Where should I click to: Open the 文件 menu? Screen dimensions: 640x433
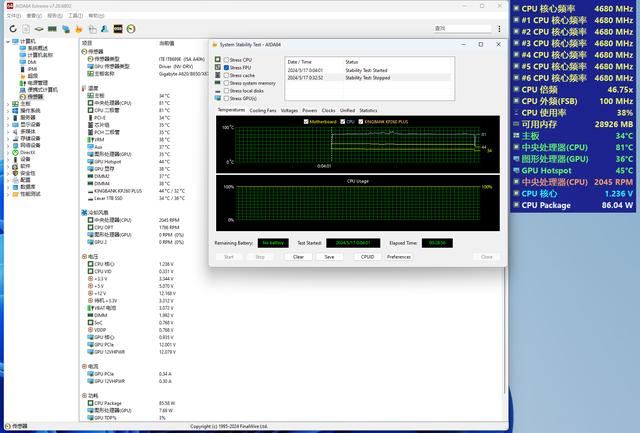coord(13,16)
